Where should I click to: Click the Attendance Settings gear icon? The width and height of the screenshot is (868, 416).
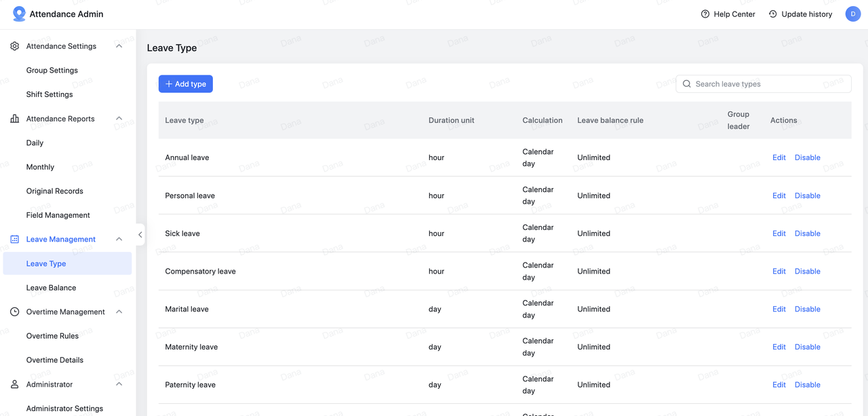15,46
